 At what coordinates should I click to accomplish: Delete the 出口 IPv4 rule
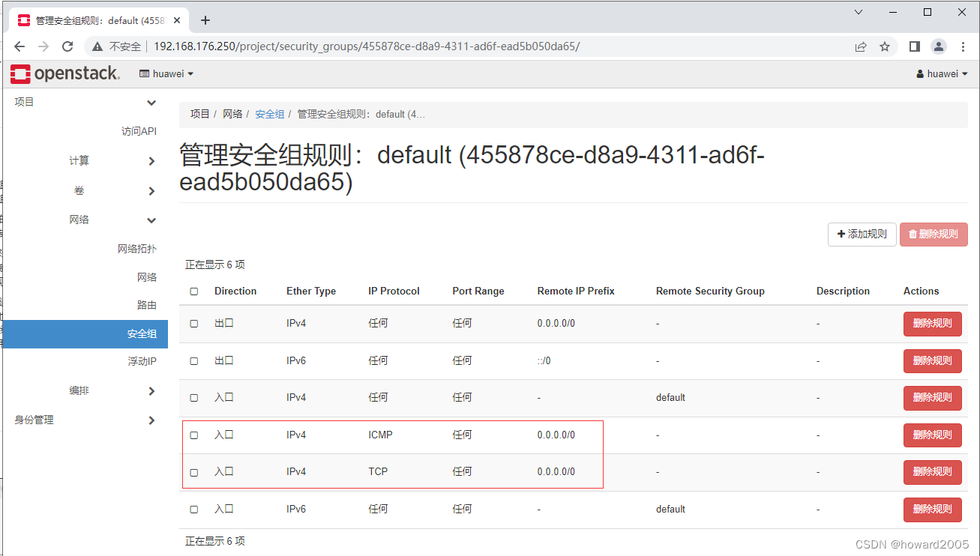pos(932,324)
